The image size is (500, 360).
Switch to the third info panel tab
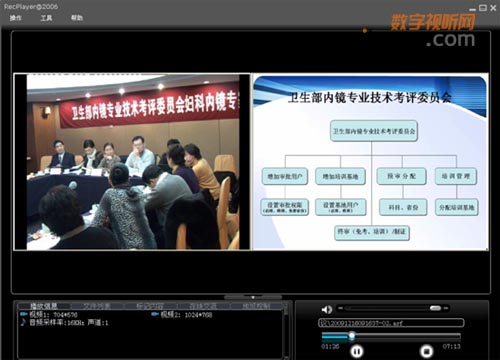click(x=150, y=306)
